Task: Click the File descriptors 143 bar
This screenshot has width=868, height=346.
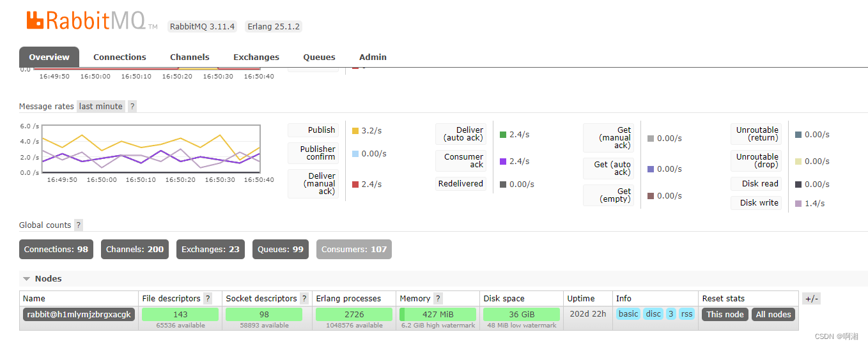Action: point(180,314)
